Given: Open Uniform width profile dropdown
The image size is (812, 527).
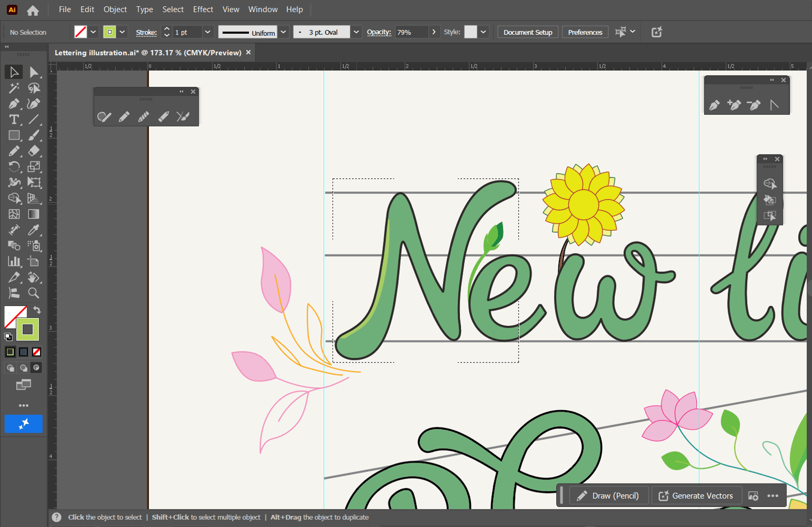Looking at the screenshot, I should point(283,32).
